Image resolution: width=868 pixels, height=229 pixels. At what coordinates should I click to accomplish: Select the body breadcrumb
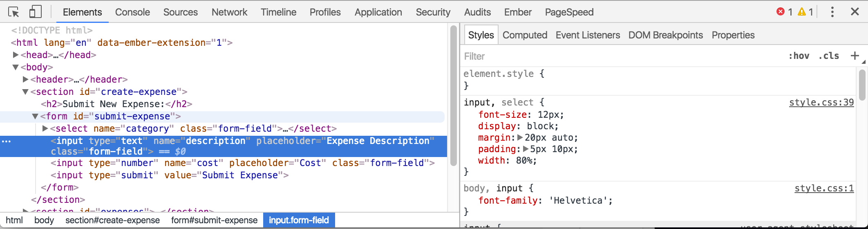coord(44,220)
